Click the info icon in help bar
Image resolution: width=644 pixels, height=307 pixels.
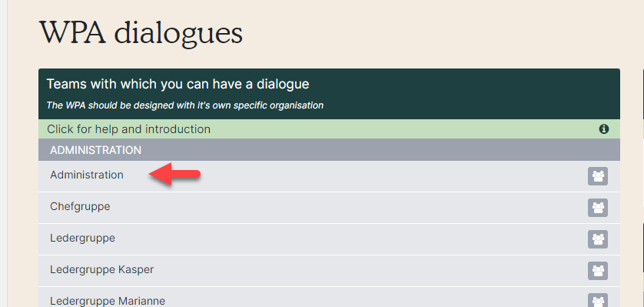tap(604, 129)
